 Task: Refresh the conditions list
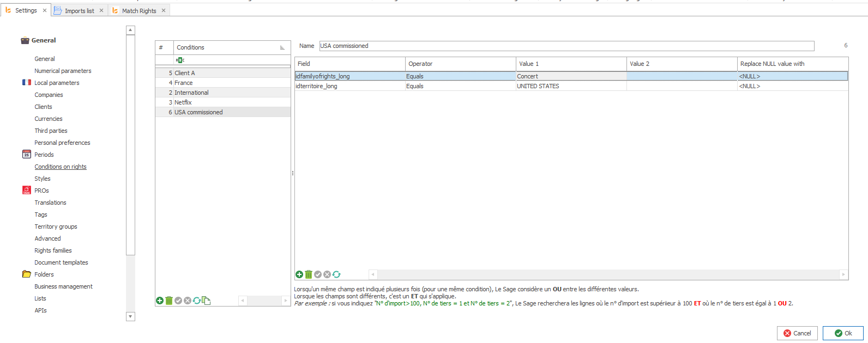tap(197, 301)
